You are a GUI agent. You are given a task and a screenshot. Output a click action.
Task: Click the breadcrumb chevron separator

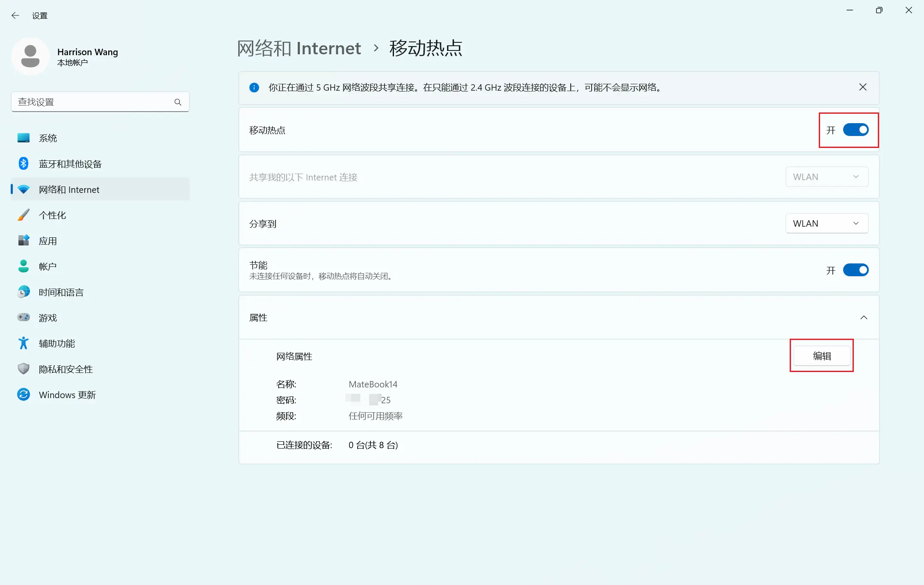376,48
